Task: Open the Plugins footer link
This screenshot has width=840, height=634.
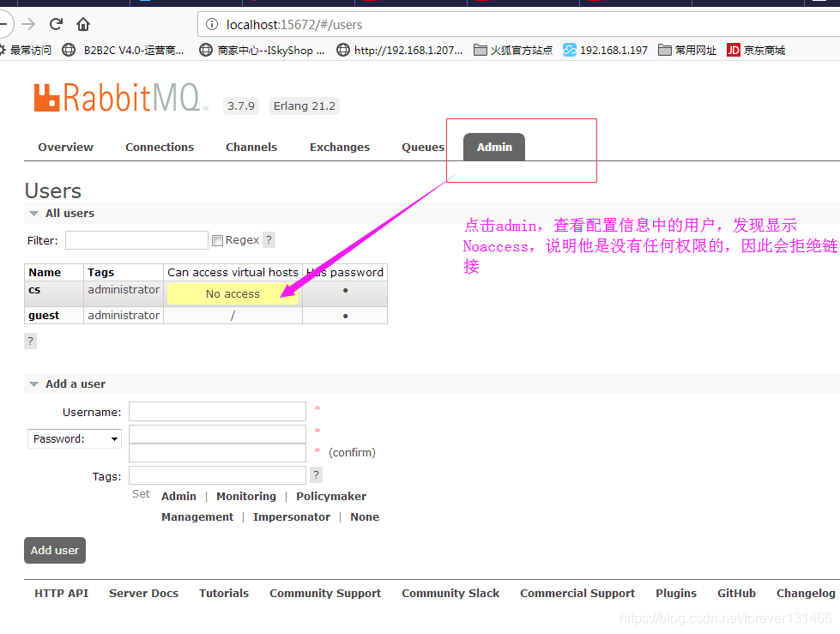Action: tap(676, 594)
